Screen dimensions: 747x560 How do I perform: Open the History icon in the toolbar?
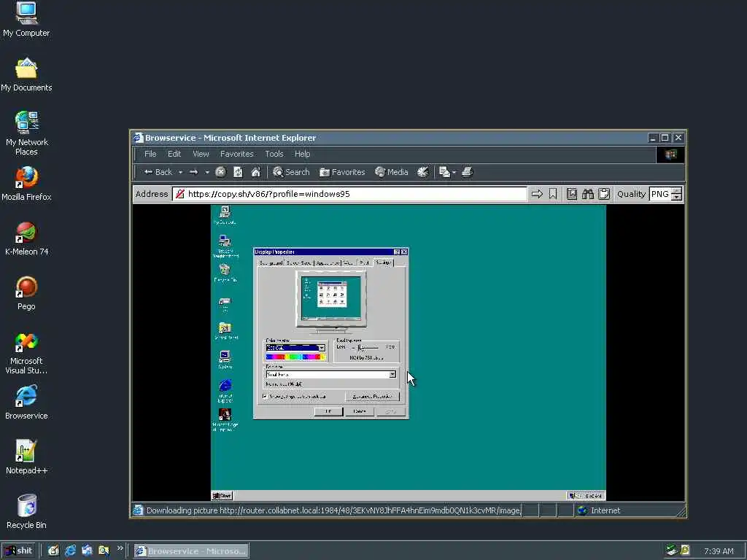[x=422, y=172]
